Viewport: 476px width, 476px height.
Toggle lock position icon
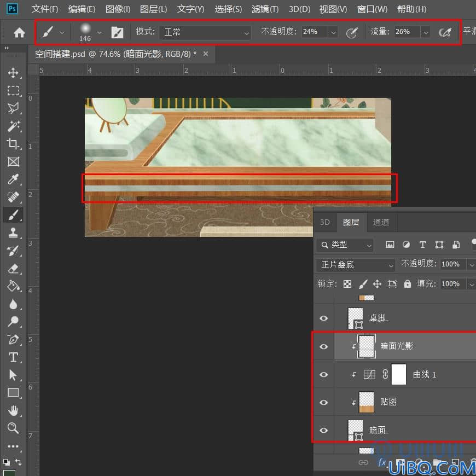377,284
